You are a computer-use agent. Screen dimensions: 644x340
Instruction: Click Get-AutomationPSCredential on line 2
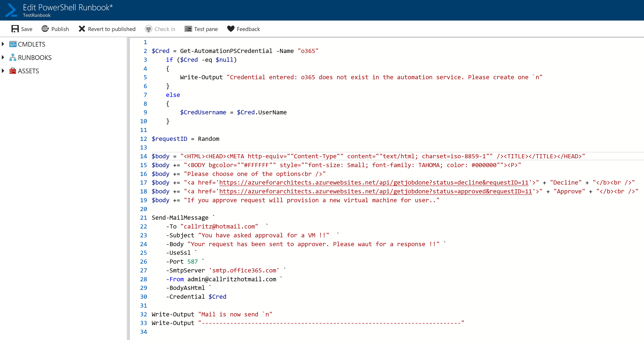pos(226,51)
